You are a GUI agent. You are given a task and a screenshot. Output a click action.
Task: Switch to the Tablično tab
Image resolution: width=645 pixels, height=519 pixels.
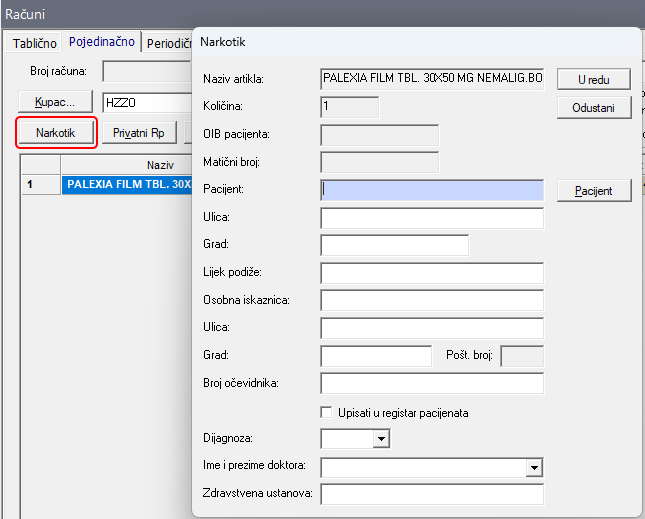[x=34, y=43]
